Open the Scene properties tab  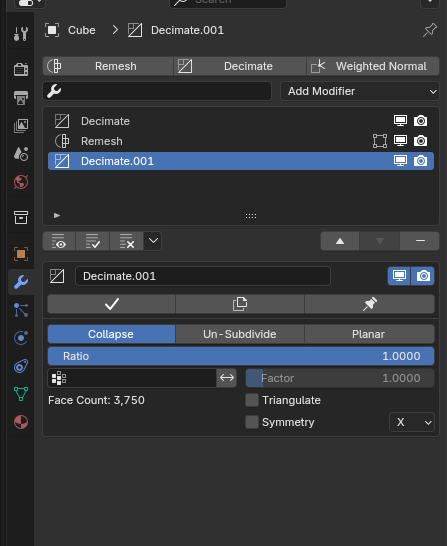pyautogui.click(x=21, y=154)
